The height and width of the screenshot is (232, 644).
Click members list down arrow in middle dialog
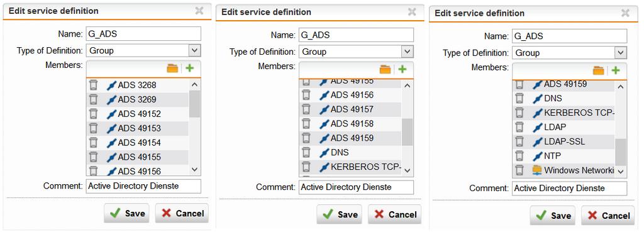tap(408, 170)
